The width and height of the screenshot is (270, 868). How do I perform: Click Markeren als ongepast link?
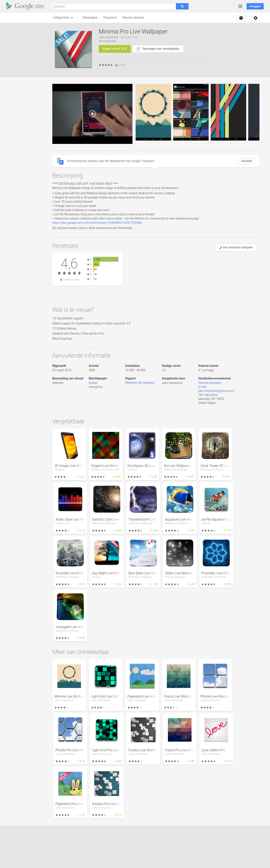click(x=140, y=383)
